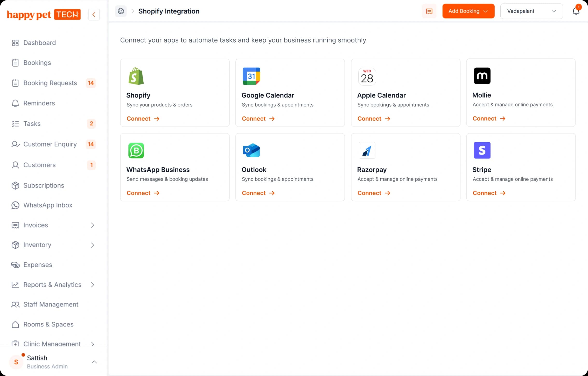Connect the Stripe integration

click(x=489, y=193)
